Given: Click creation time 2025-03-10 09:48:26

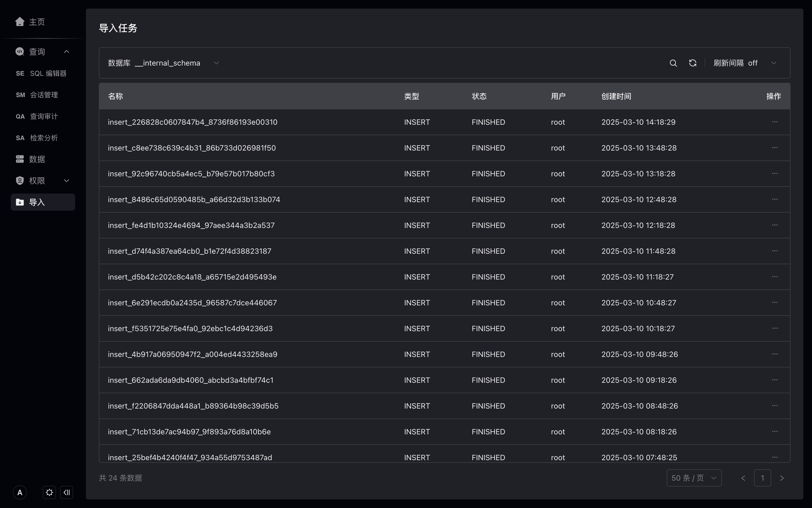Looking at the screenshot, I should [x=640, y=354].
